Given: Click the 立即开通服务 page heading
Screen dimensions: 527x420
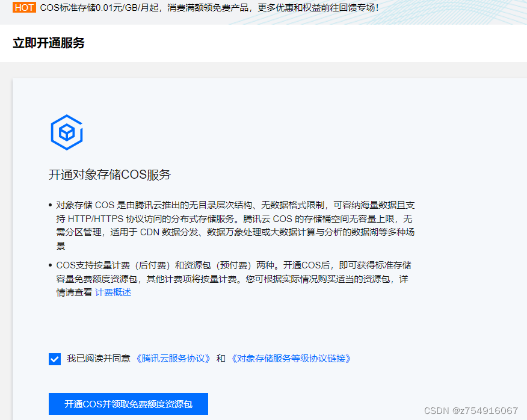Looking at the screenshot, I should [x=49, y=43].
